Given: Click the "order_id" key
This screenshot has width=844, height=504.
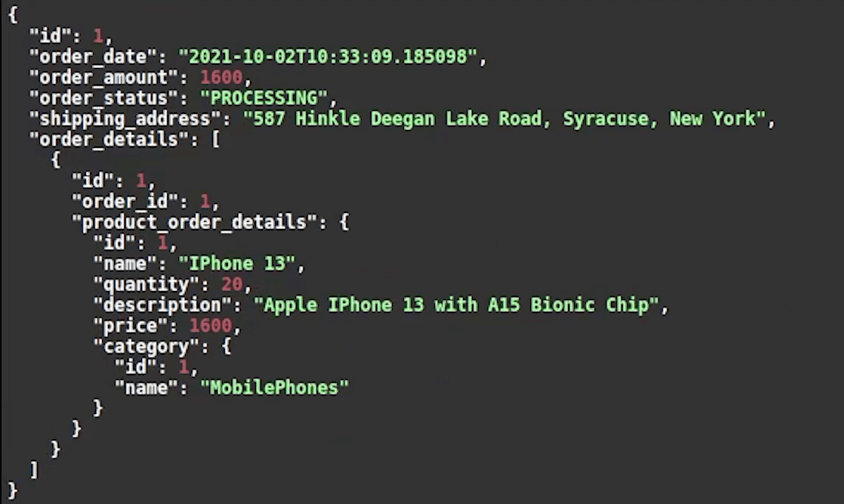Looking at the screenshot, I should point(125,202).
